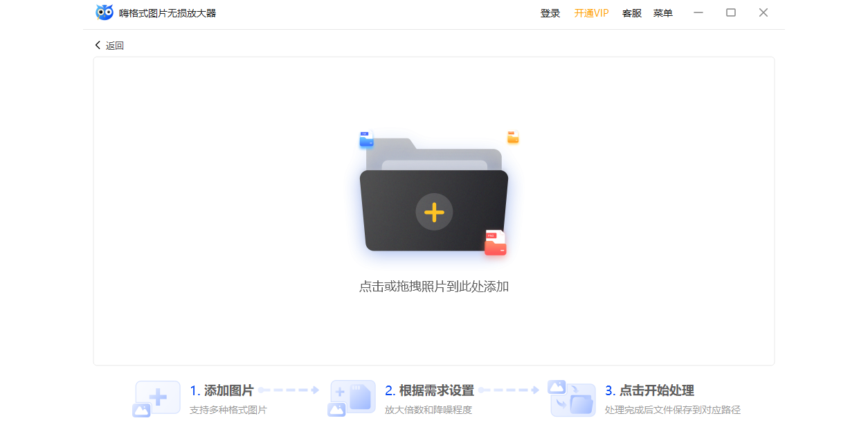The image size is (868, 434).
Task: Click 开通VIP to upgrade
Action: (x=591, y=13)
